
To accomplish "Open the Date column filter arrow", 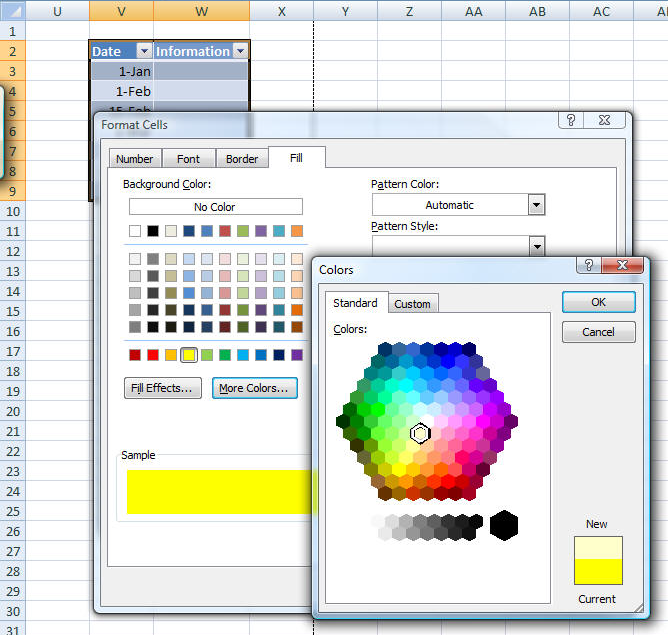I will [143, 51].
